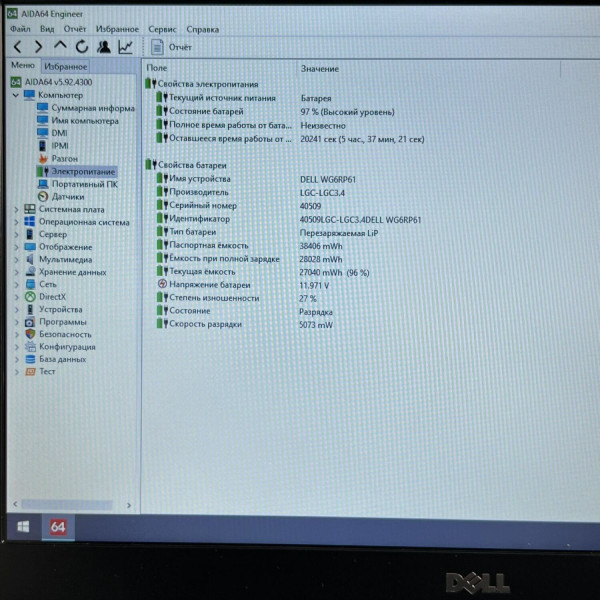The width and height of the screenshot is (600, 600).
Task: Expand the Хранение данных branch
Action: [16, 272]
